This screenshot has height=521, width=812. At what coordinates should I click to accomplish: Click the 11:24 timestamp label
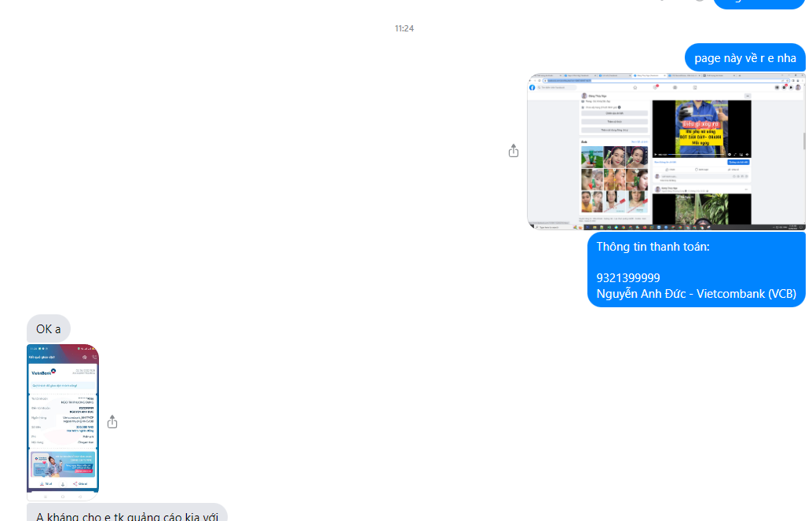coord(404,28)
